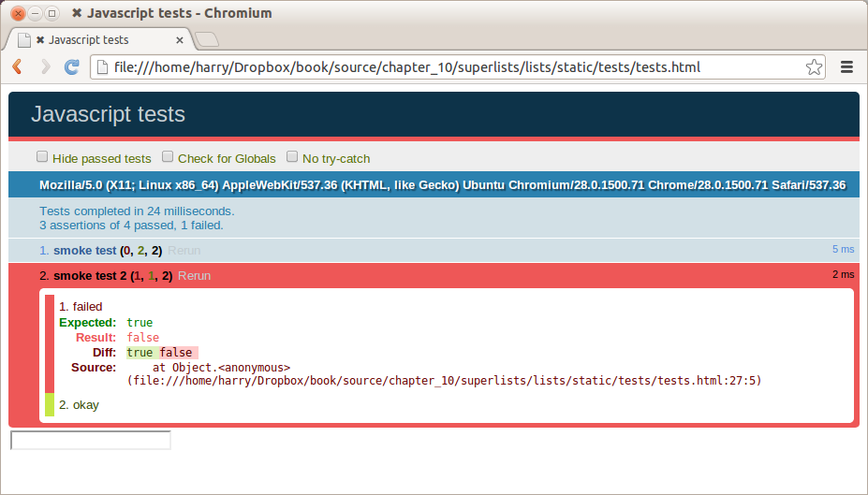This screenshot has height=495, width=868.
Task: Click the browser forward arrow
Action: [45, 67]
